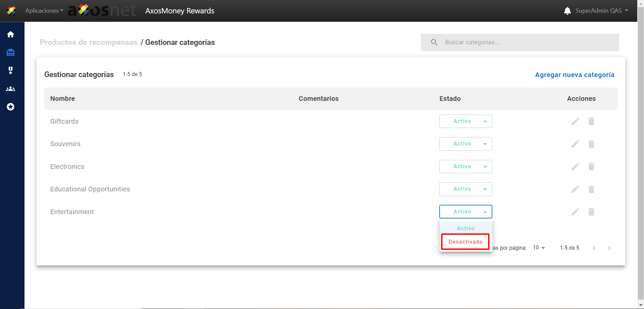Click Agregar nueva categoría link

click(574, 75)
